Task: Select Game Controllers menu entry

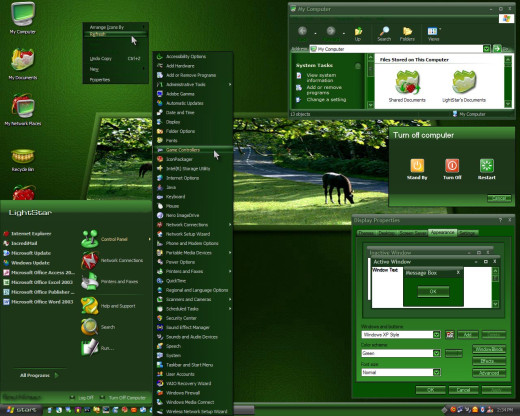Action: click(x=193, y=150)
